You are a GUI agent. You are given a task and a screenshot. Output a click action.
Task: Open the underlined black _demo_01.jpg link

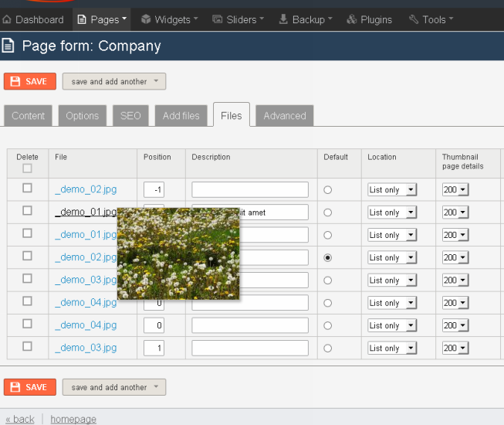tap(86, 212)
